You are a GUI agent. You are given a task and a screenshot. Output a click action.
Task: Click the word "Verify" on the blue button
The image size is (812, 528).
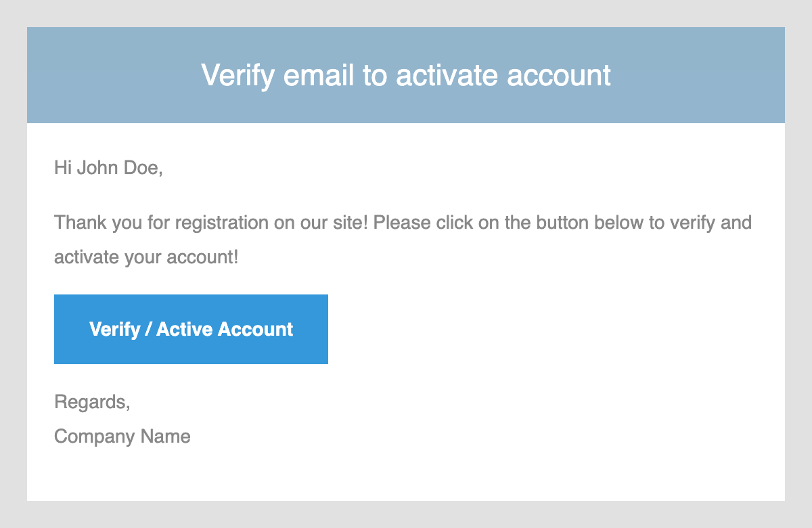[x=114, y=330]
